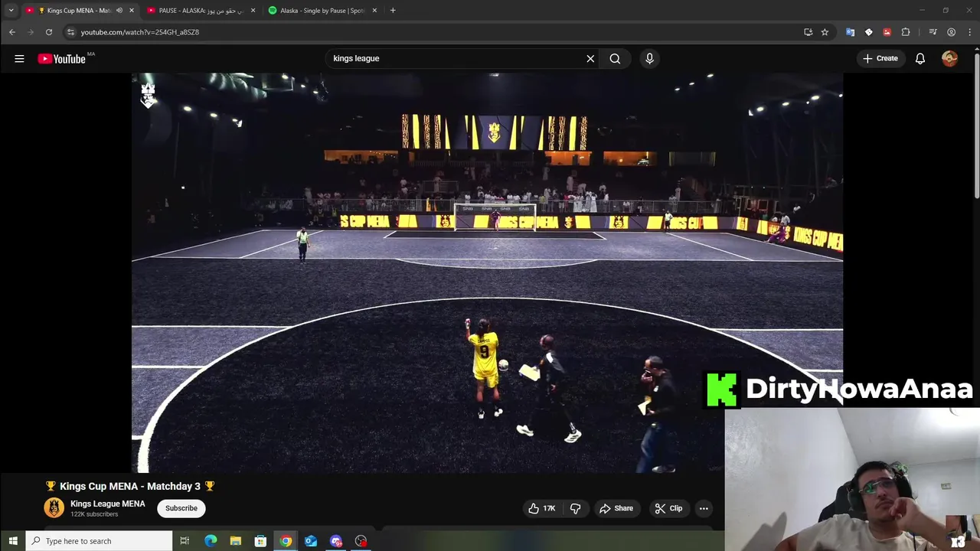Click the '122K subscribers' text

tap(94, 514)
